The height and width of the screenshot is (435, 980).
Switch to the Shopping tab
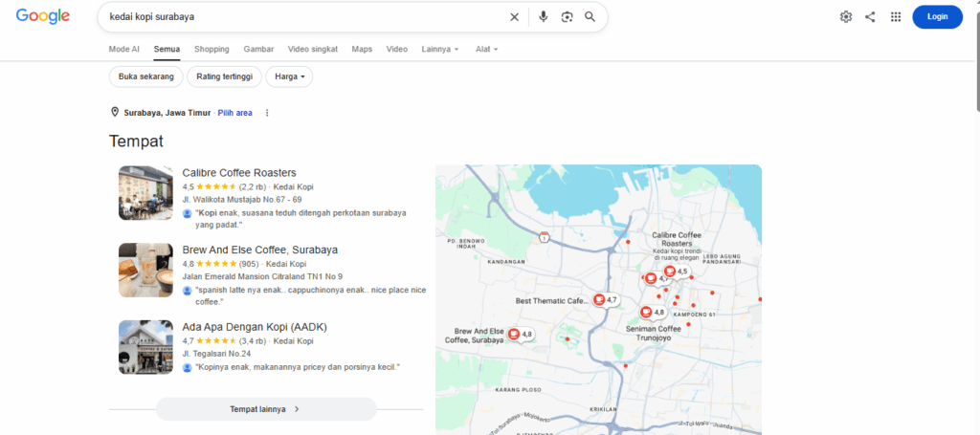coord(212,50)
